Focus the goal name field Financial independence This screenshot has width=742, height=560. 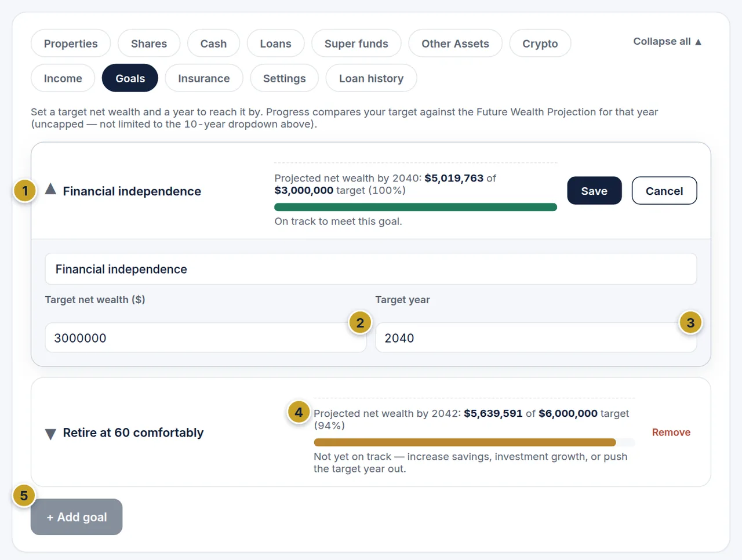[x=371, y=269]
